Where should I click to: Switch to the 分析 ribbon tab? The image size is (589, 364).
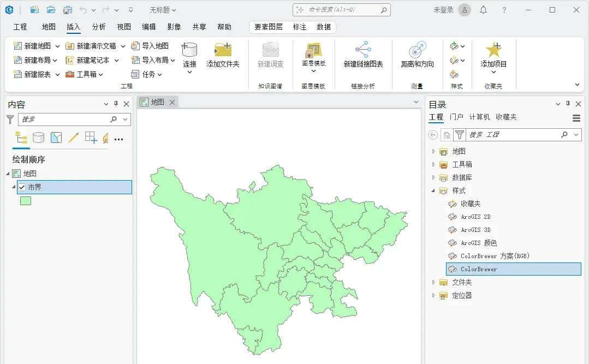98,26
